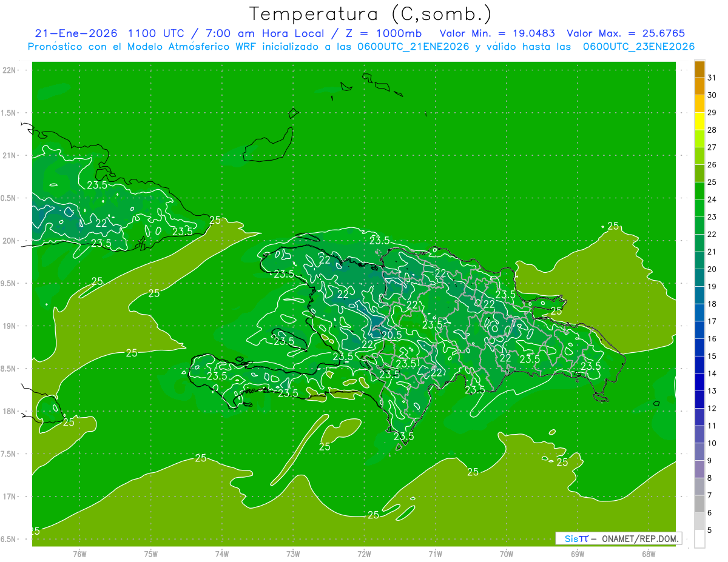Click the "0600UTC_23ENE2026" valid-until text
The width and height of the screenshot is (728, 562).
(639, 47)
